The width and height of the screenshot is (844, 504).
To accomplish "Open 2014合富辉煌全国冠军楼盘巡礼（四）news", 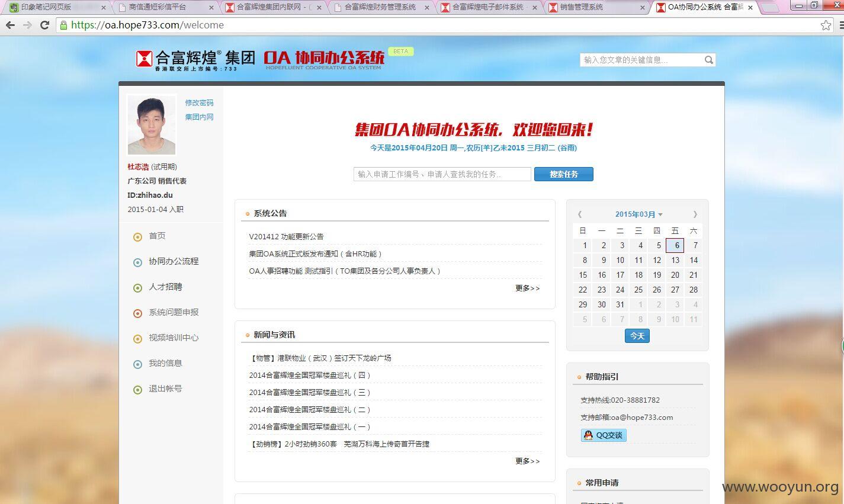I will coord(310,375).
